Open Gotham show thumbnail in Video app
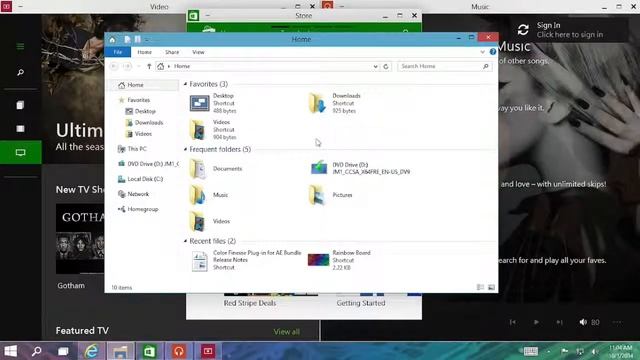Viewport: 640px width, 360px height. tap(80, 239)
